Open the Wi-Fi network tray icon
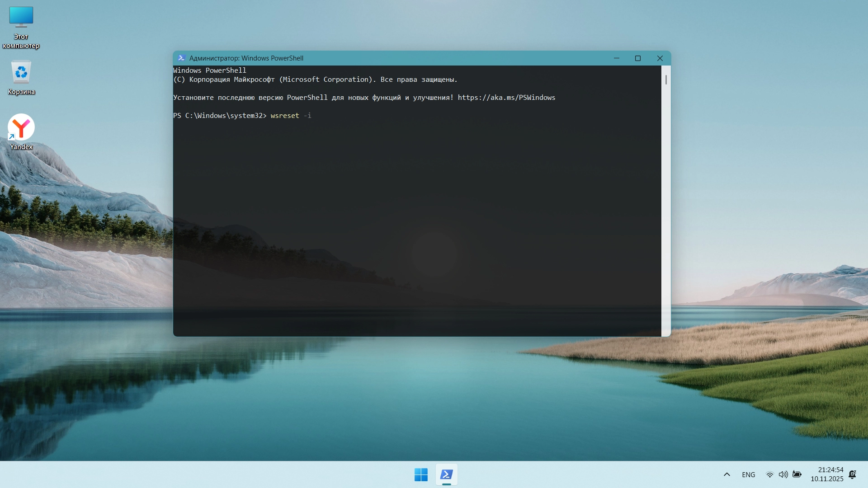 (769, 474)
